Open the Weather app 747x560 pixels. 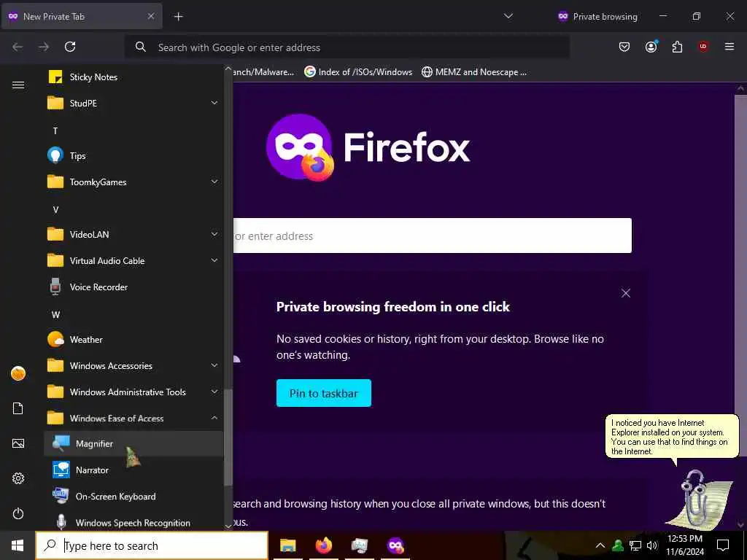tap(133, 340)
